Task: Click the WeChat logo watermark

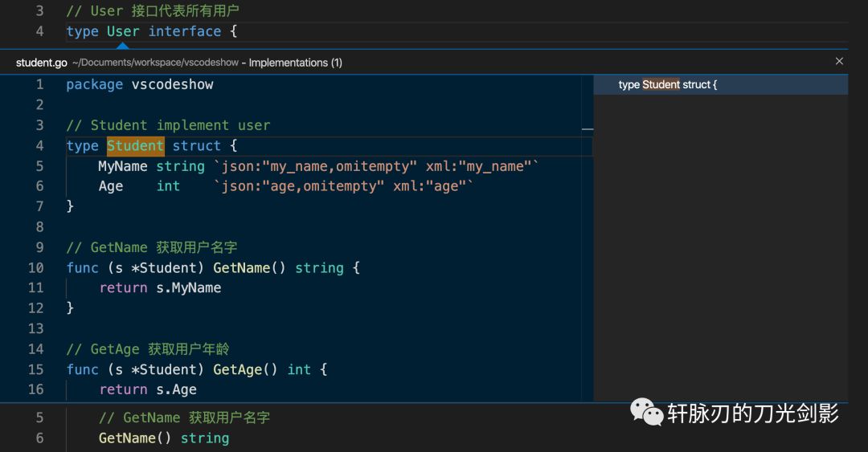Action: pos(646,412)
